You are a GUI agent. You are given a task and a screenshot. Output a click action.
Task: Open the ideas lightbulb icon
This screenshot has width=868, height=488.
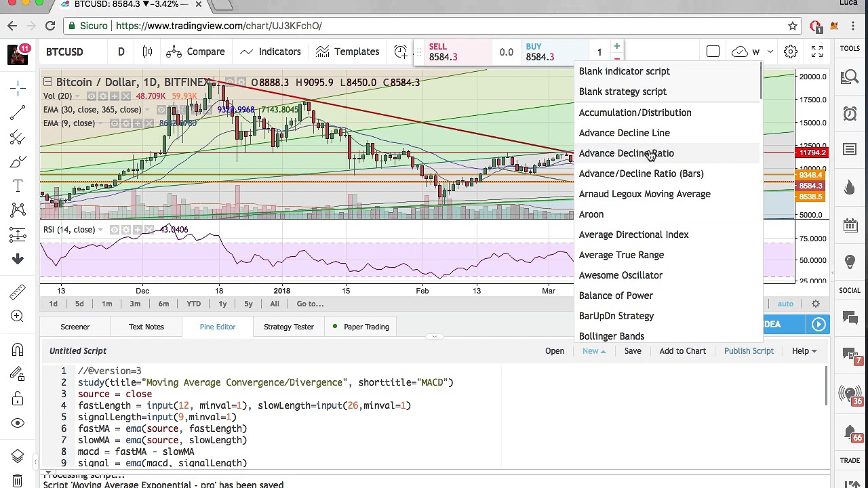pos(850,262)
